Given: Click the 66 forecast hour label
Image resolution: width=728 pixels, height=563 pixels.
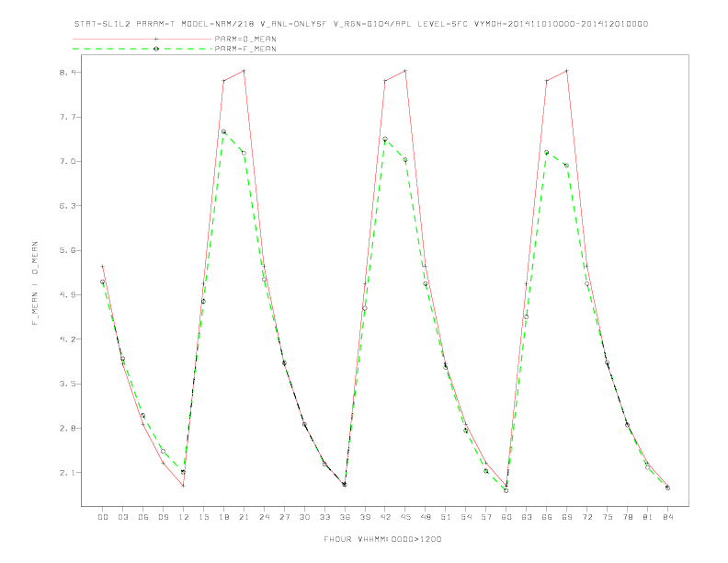Looking at the screenshot, I should click(x=547, y=517).
